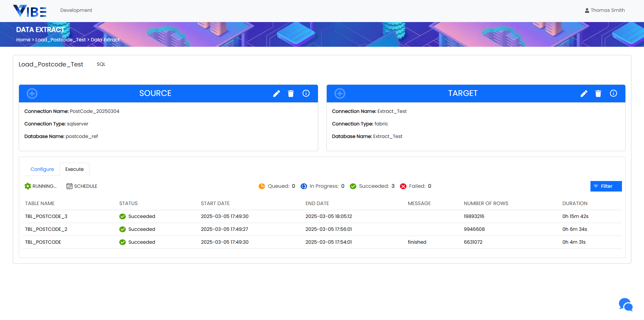644x320 pixels.
Task: Open SOURCE connection info icon
Action: (x=306, y=94)
